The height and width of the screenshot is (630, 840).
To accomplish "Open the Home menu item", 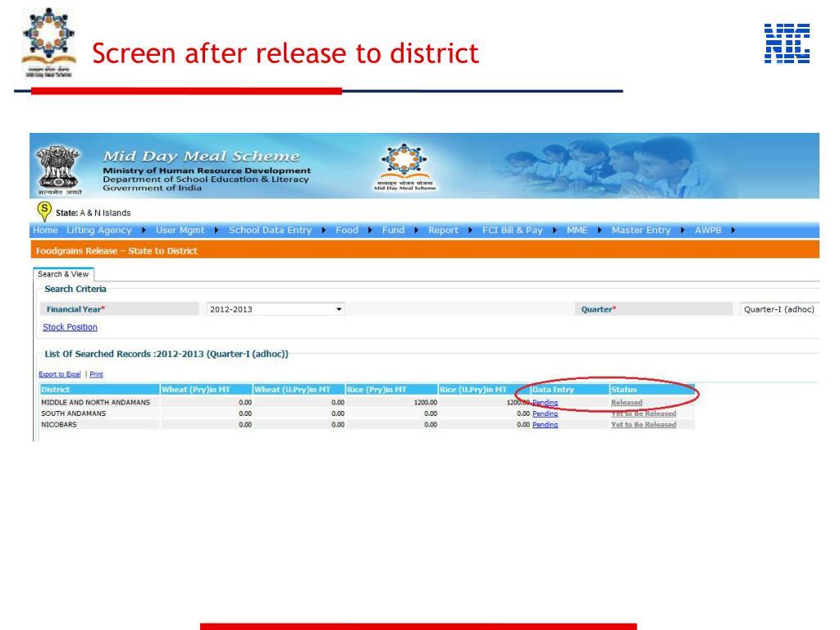I will 45,230.
